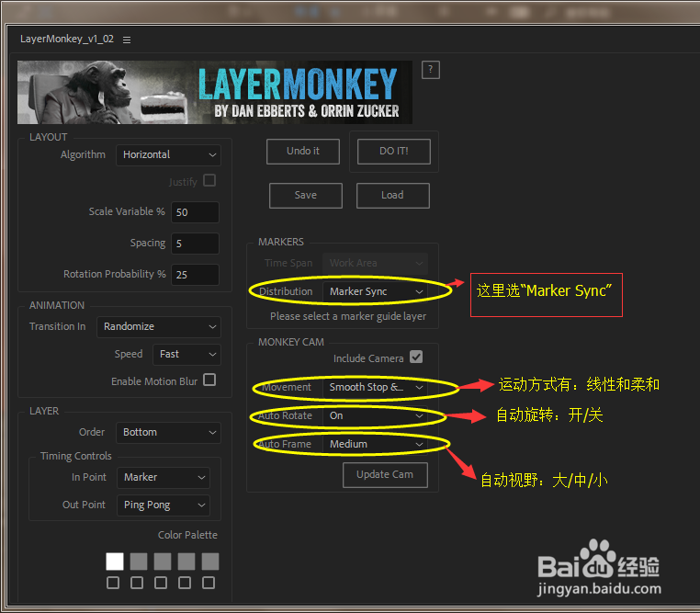700x613 pixels.
Task: Click the Update Cam button
Action: 385,475
